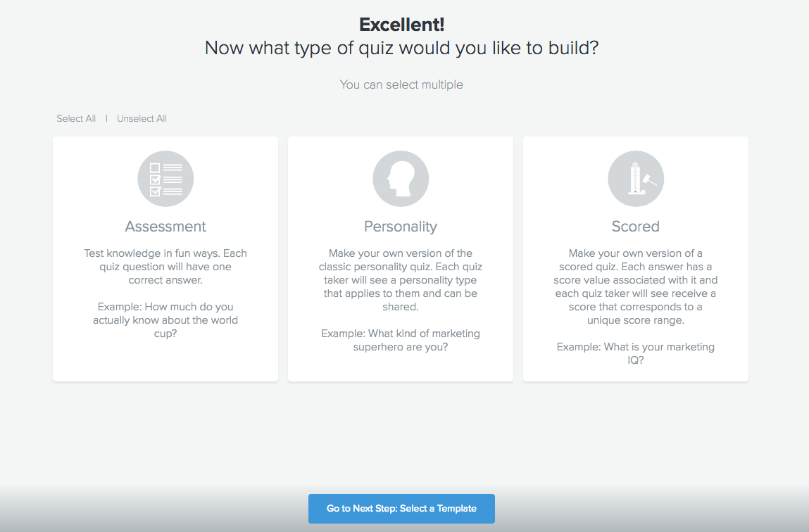Viewport: 809px width, 532px height.
Task: Click the Personality head silhouette icon
Action: coord(401,179)
